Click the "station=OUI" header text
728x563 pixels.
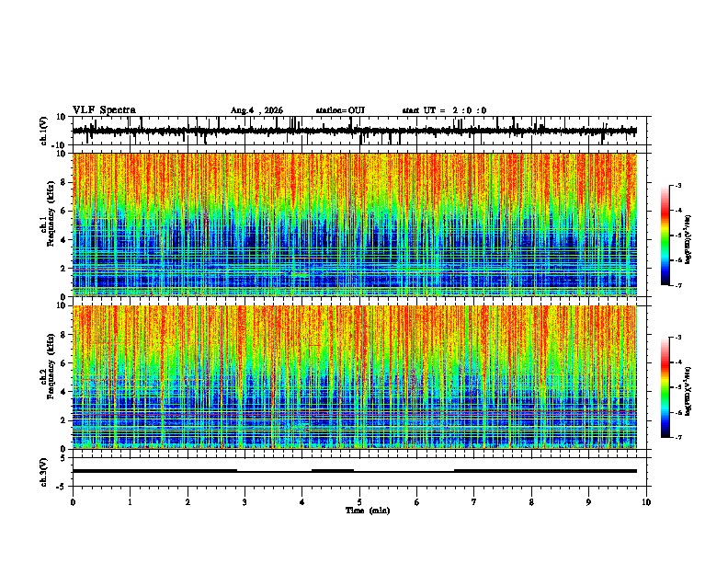pos(340,110)
